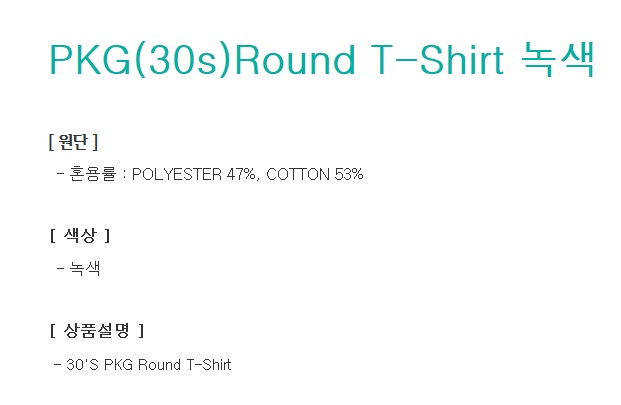
Task: Click the PKG(30s)Round word in the title
Action: [202, 60]
